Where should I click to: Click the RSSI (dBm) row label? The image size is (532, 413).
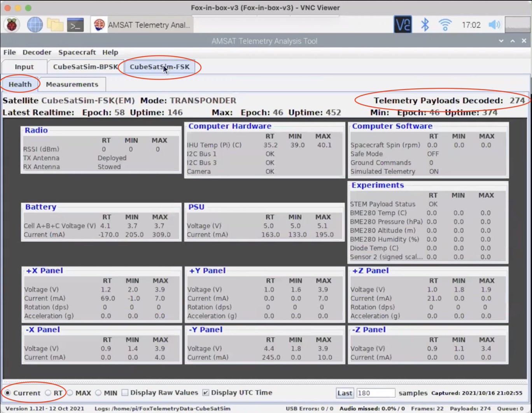(41, 149)
